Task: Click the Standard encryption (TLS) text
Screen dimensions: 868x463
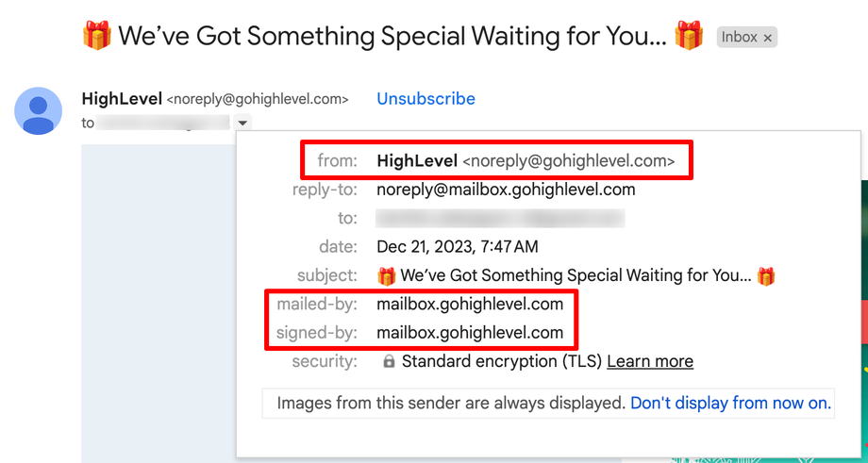Action: click(x=502, y=361)
